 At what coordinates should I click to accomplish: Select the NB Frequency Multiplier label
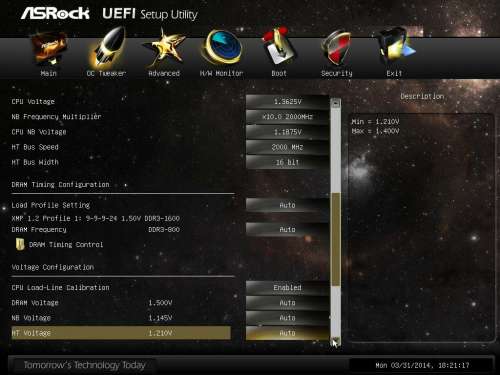[x=56, y=117]
